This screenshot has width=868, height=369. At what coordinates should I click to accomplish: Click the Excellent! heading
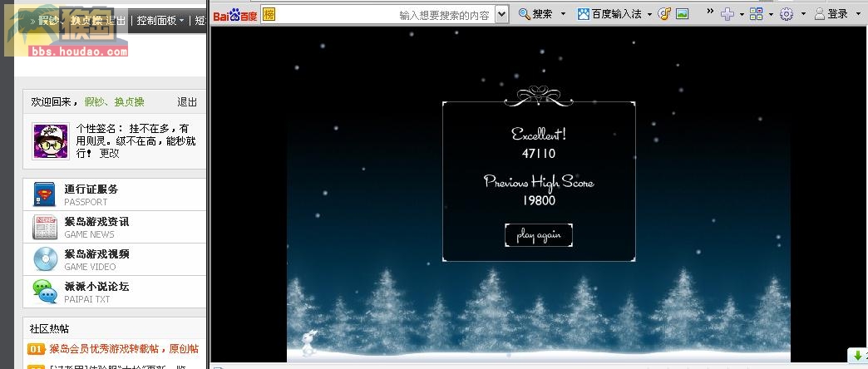tap(539, 134)
